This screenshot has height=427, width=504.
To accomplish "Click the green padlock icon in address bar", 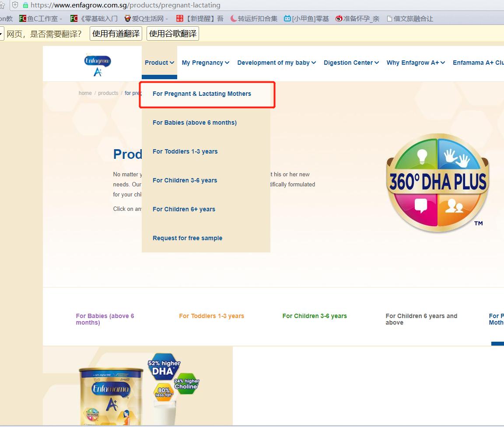I will point(26,5).
